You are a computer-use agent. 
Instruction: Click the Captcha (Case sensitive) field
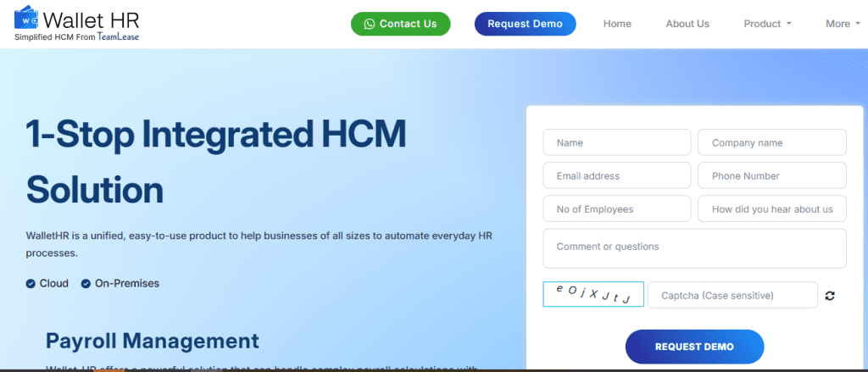click(732, 295)
